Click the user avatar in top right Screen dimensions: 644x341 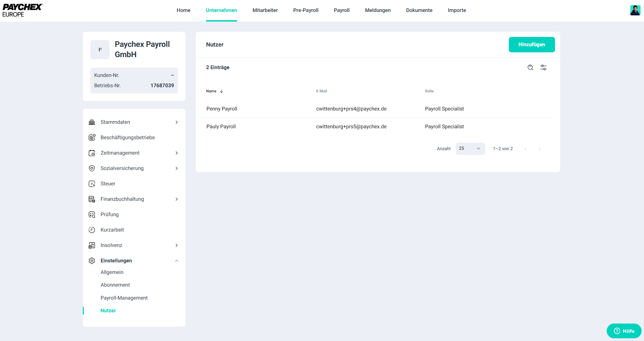[635, 10]
